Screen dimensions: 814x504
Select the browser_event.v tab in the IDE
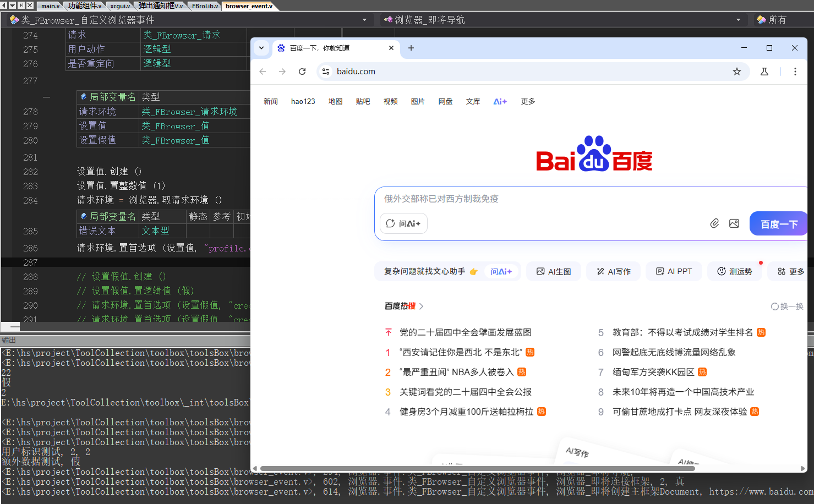249,6
